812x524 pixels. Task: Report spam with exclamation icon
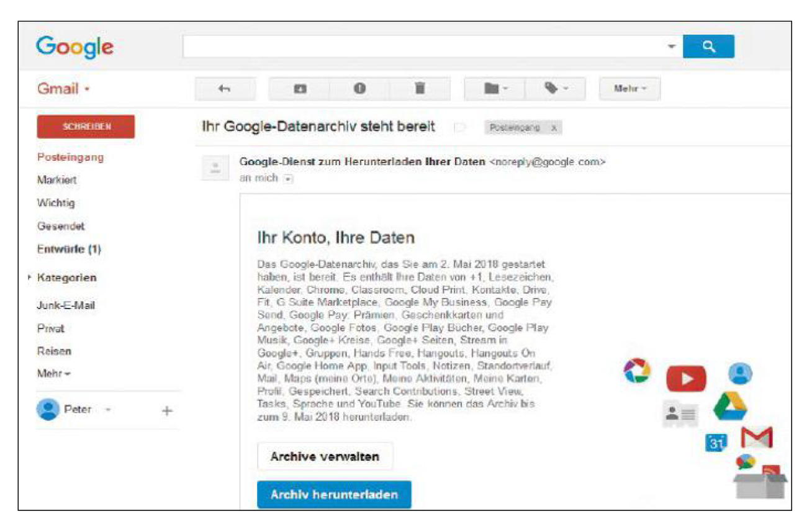tap(359, 89)
